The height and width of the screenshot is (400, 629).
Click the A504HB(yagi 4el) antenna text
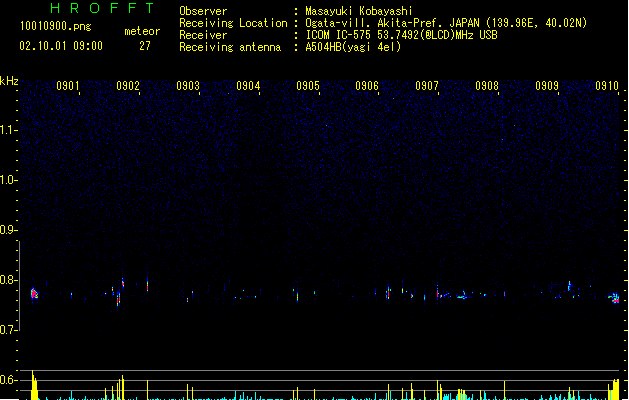[353, 47]
